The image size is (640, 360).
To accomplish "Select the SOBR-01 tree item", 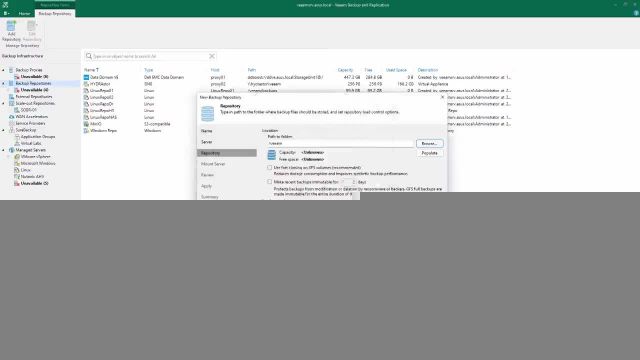I will pos(29,110).
